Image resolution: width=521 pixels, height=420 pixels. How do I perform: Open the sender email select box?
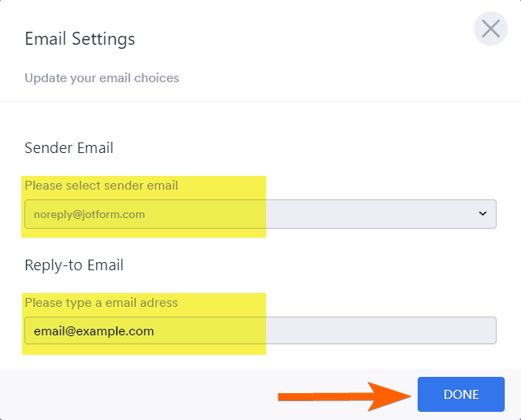pos(260,214)
